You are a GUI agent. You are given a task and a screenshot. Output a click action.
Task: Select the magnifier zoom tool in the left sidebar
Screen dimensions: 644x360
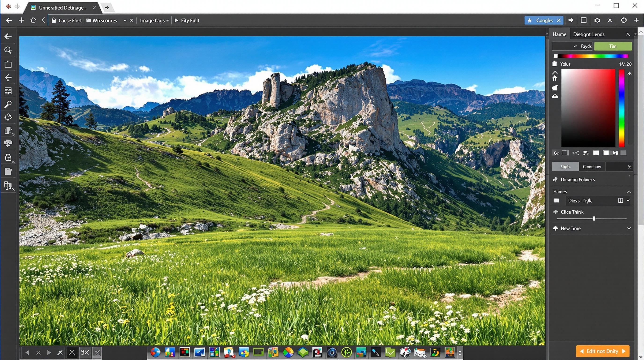pyautogui.click(x=8, y=50)
